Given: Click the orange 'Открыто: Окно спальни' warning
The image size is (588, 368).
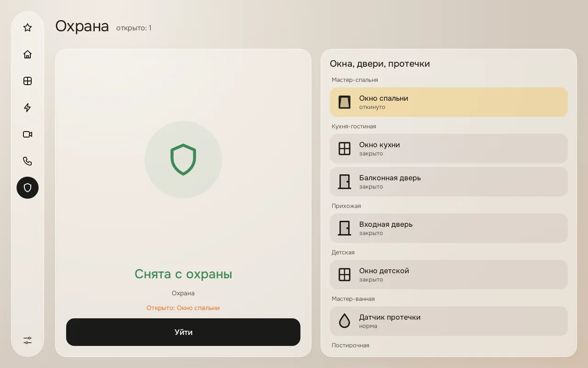Looking at the screenshot, I should tap(183, 308).
